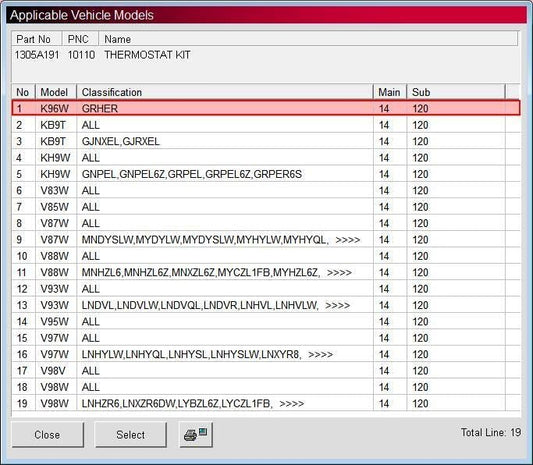This screenshot has width=533, height=465.
Task: Click the print icon button
Action: point(196,434)
